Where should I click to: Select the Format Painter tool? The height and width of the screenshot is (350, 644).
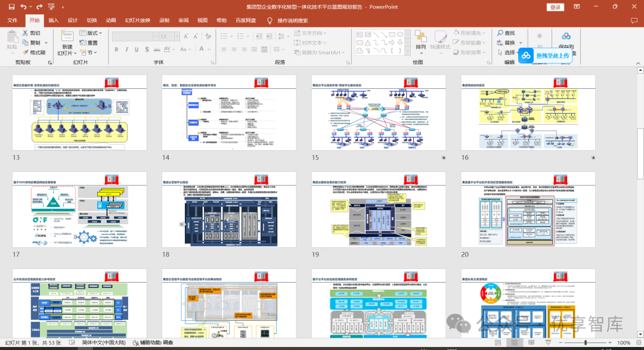34,52
